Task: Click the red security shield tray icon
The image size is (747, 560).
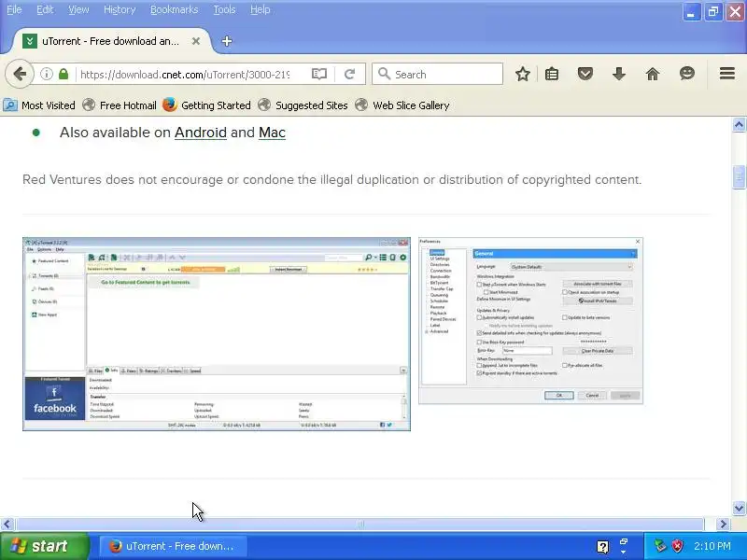Action: pos(678,546)
